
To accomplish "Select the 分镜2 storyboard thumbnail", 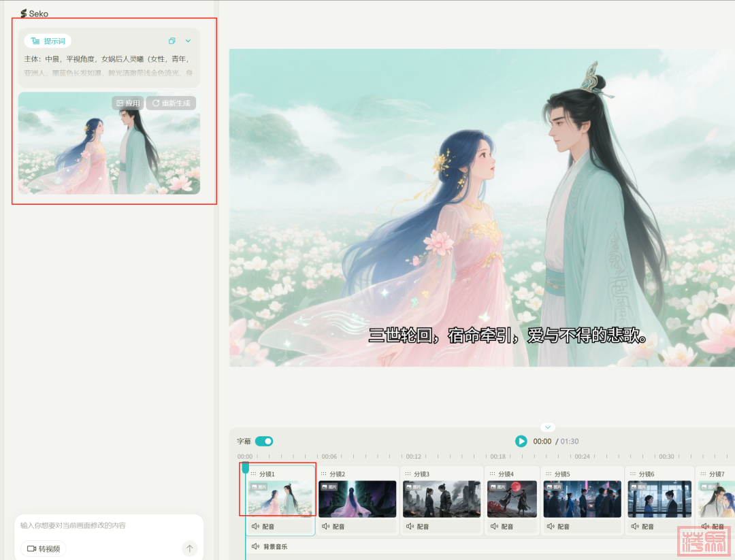I will [357, 499].
